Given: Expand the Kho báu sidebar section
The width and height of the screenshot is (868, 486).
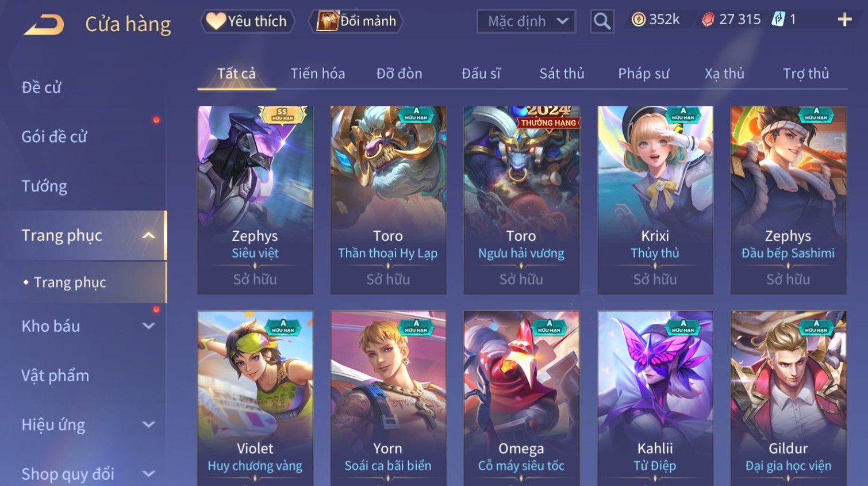Looking at the screenshot, I should (149, 326).
